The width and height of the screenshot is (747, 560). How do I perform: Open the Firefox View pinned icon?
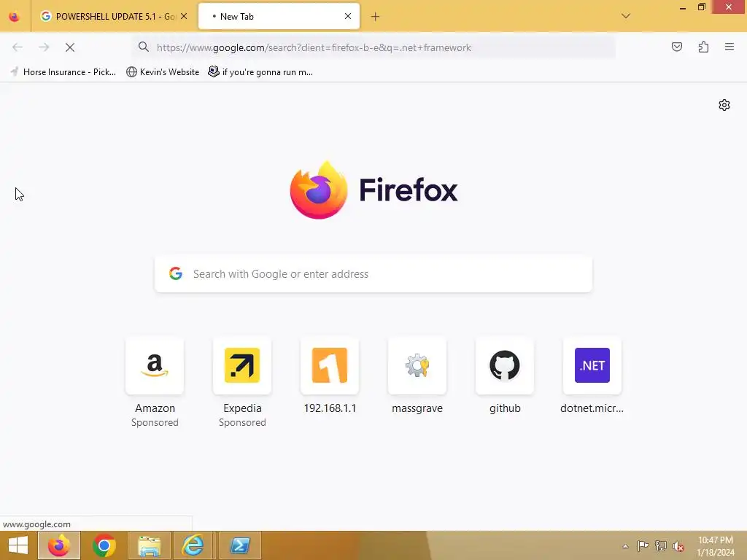pos(15,17)
